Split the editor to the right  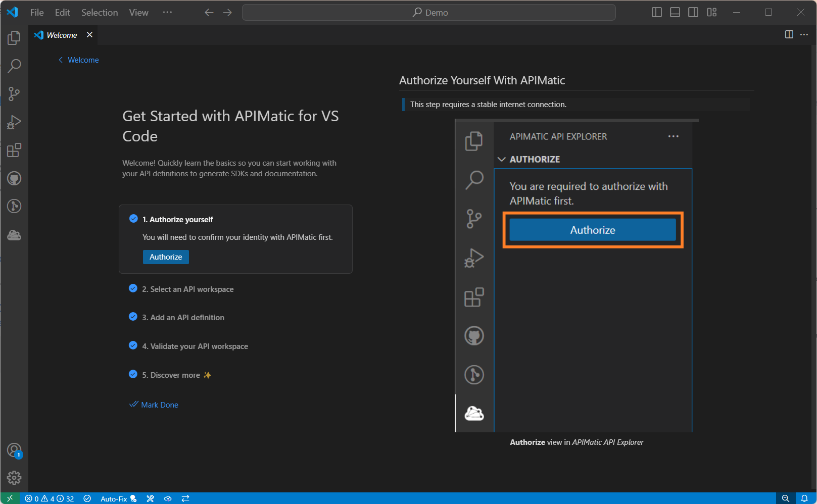click(x=789, y=34)
